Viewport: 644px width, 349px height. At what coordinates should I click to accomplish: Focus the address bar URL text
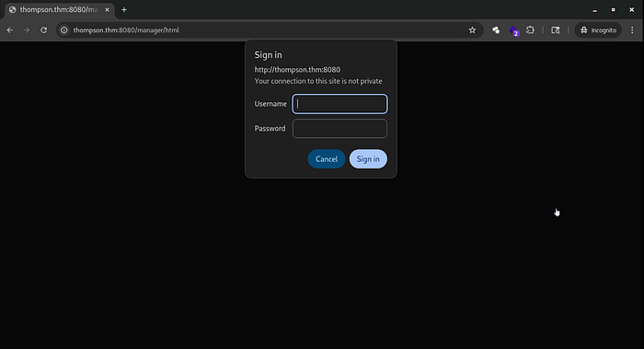(x=126, y=30)
